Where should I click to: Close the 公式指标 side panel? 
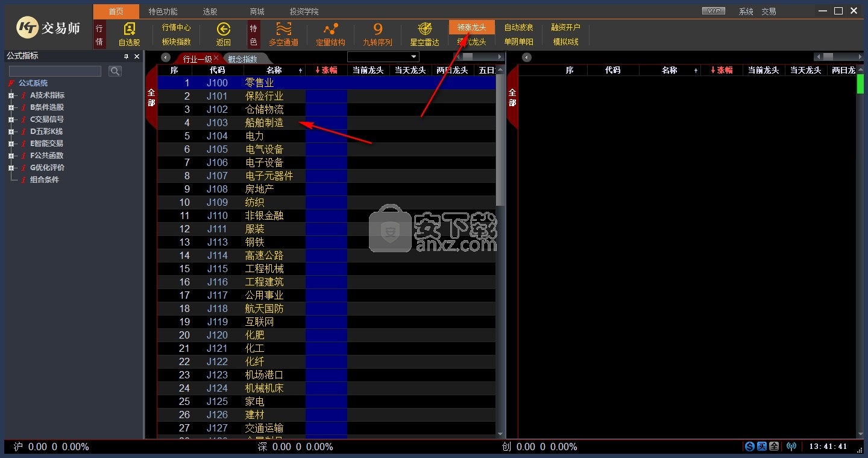137,56
